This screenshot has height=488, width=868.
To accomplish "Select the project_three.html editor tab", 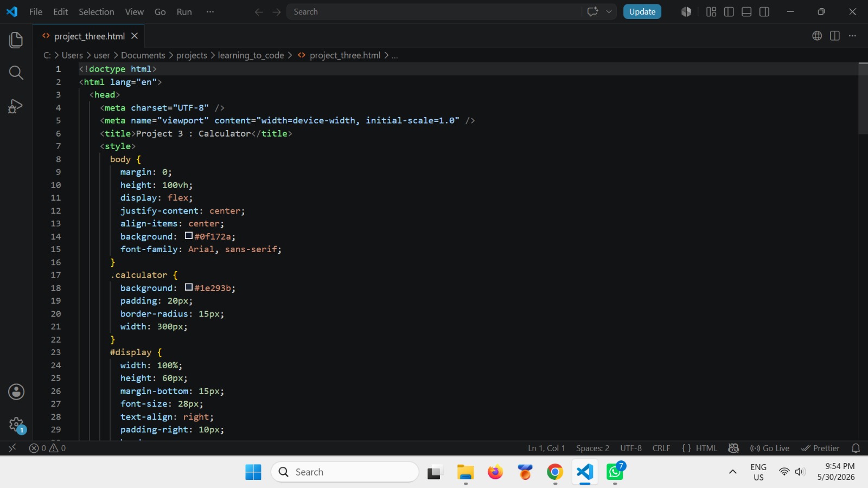I will point(90,36).
